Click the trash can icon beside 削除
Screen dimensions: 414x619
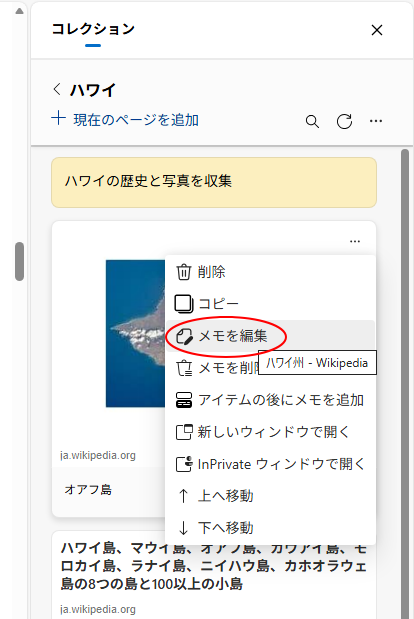pyautogui.click(x=184, y=272)
